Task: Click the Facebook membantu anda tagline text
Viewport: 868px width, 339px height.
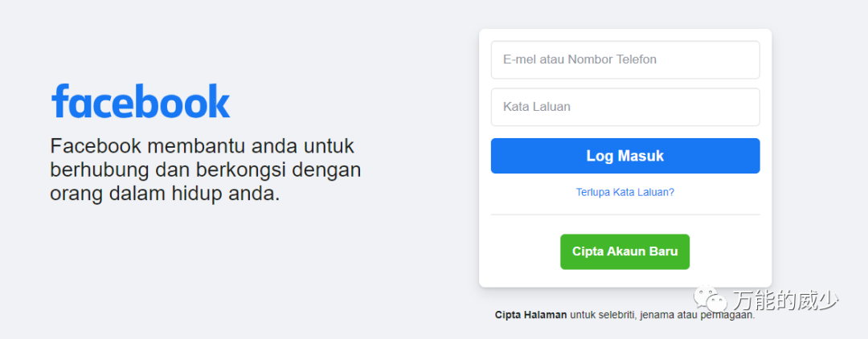Action: (206, 170)
